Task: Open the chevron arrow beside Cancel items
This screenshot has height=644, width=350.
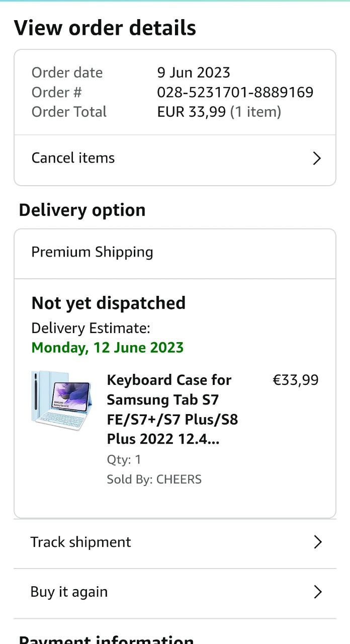Action: click(x=317, y=158)
